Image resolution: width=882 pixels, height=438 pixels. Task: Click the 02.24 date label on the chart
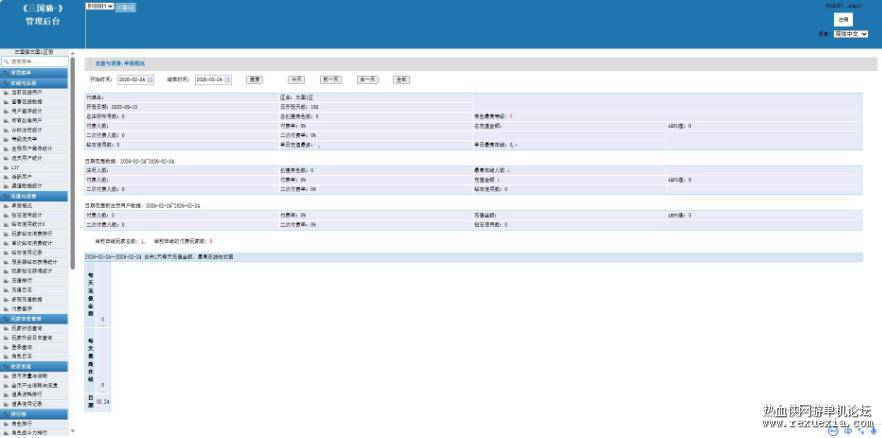(103, 401)
